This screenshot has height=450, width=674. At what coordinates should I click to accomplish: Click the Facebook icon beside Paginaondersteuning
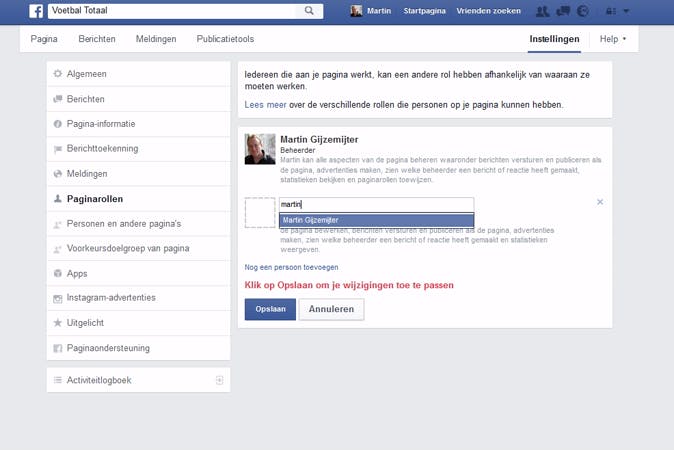point(58,348)
